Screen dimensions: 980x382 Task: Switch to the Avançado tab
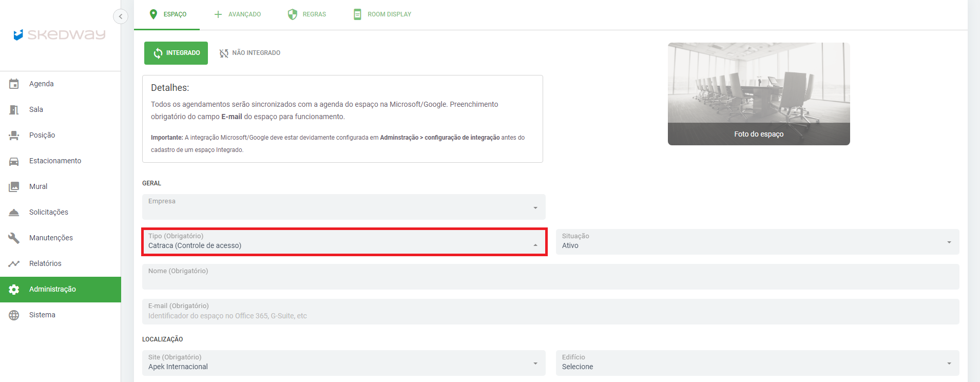(238, 14)
